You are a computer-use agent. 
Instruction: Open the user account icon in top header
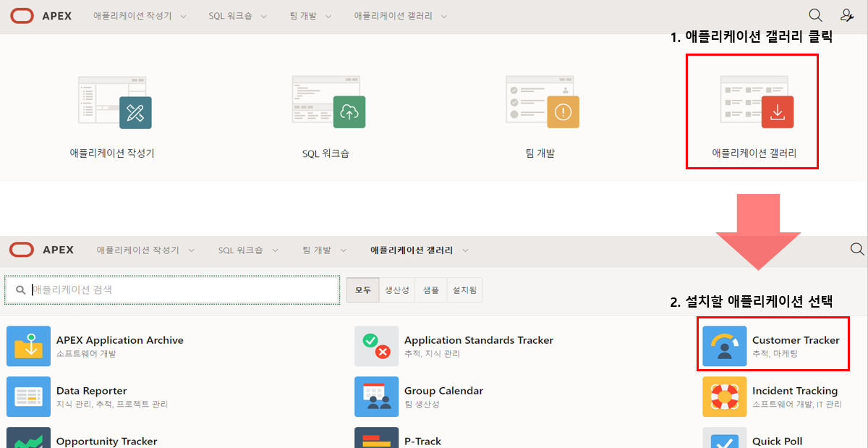click(846, 15)
